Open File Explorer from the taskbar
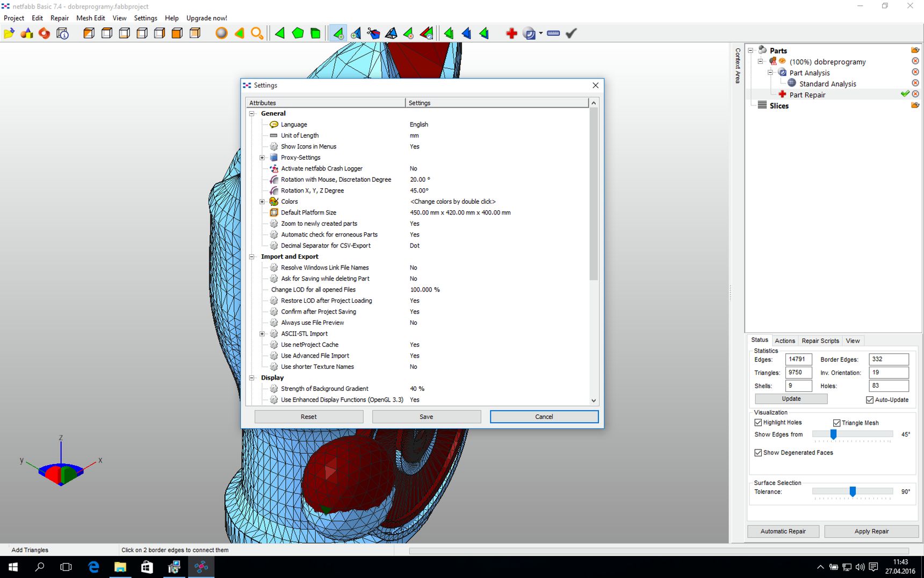 [x=120, y=567]
